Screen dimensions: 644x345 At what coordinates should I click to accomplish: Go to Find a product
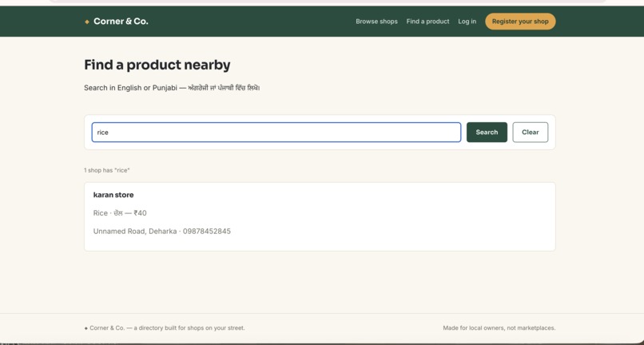tap(428, 22)
